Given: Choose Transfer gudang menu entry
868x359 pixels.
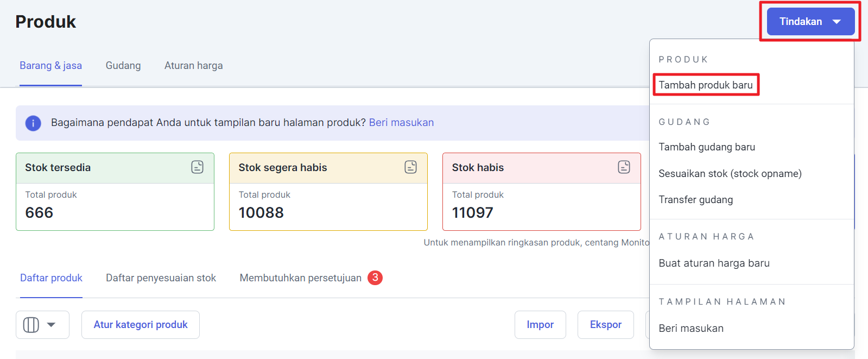Looking at the screenshot, I should pos(696,200).
